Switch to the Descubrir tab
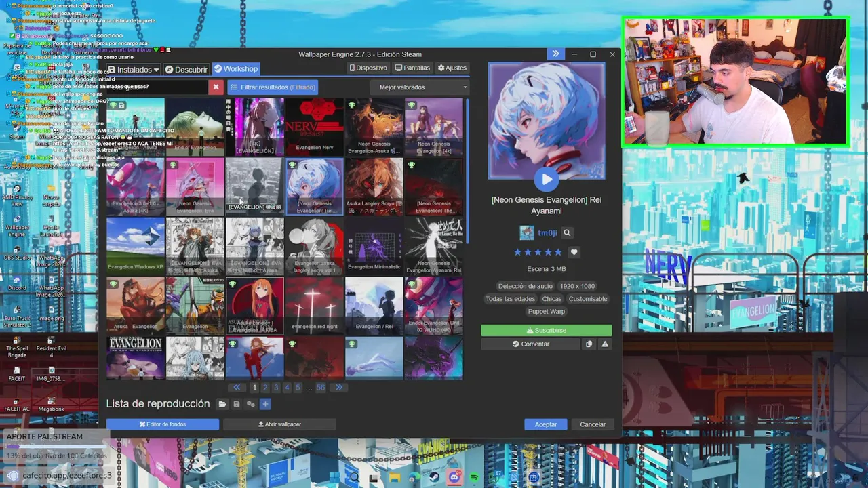This screenshot has width=868, height=488. pos(186,69)
